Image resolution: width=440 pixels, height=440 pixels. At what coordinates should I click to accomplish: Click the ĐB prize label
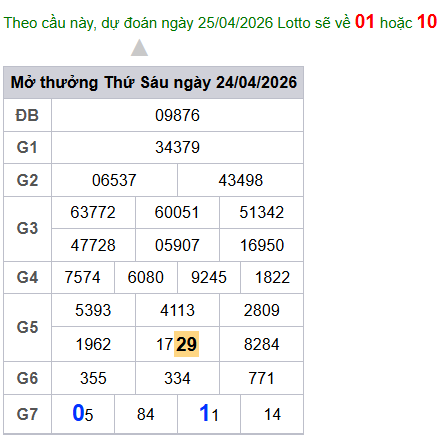click(x=27, y=115)
